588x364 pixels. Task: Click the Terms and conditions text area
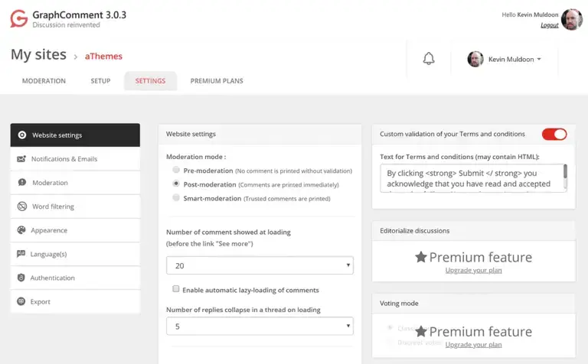472,178
